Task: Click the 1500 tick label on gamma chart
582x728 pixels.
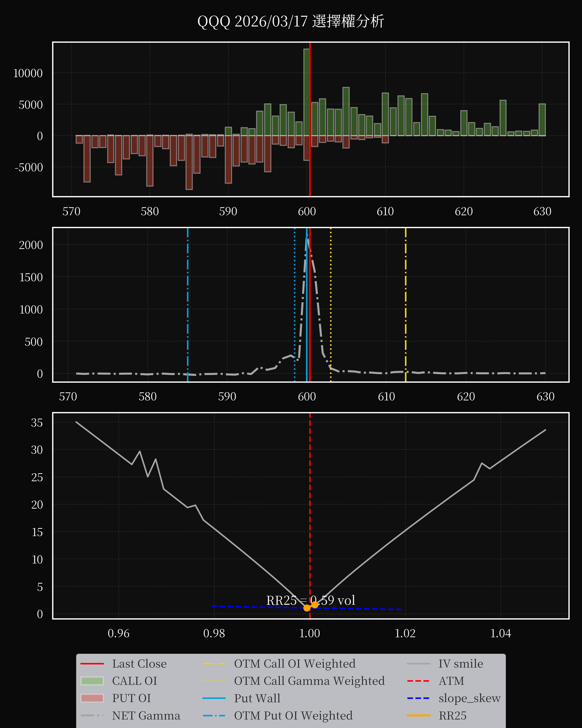Action: [x=31, y=277]
